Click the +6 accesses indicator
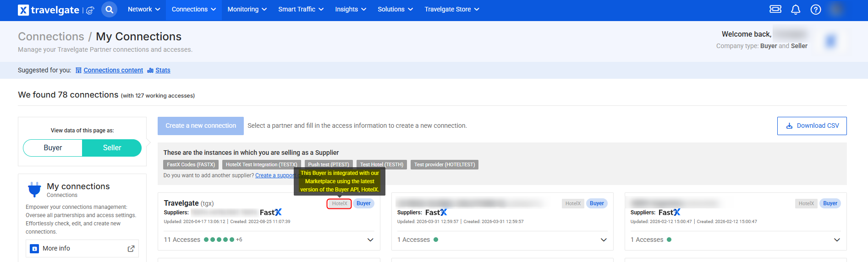Viewport: 868px width, 262px height. coord(239,240)
